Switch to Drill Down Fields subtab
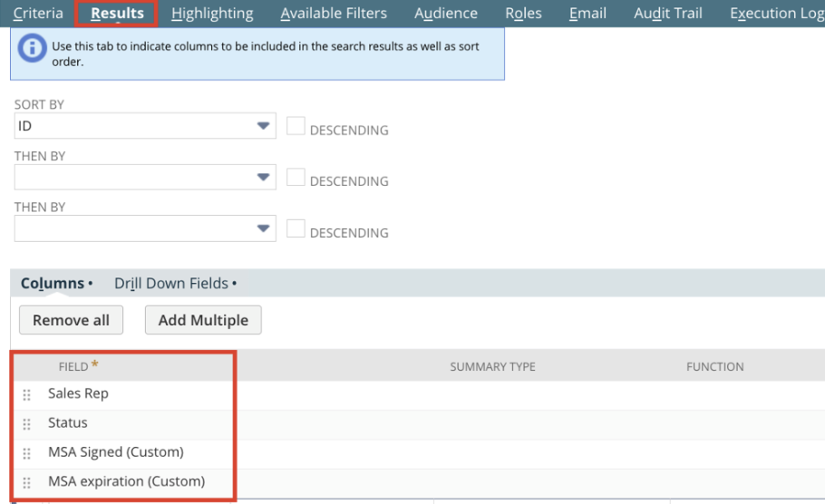This screenshot has height=504, width=825. pyautogui.click(x=171, y=284)
